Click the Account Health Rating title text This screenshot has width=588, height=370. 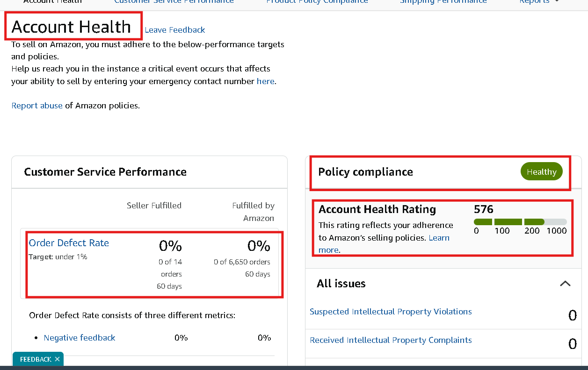point(377,209)
